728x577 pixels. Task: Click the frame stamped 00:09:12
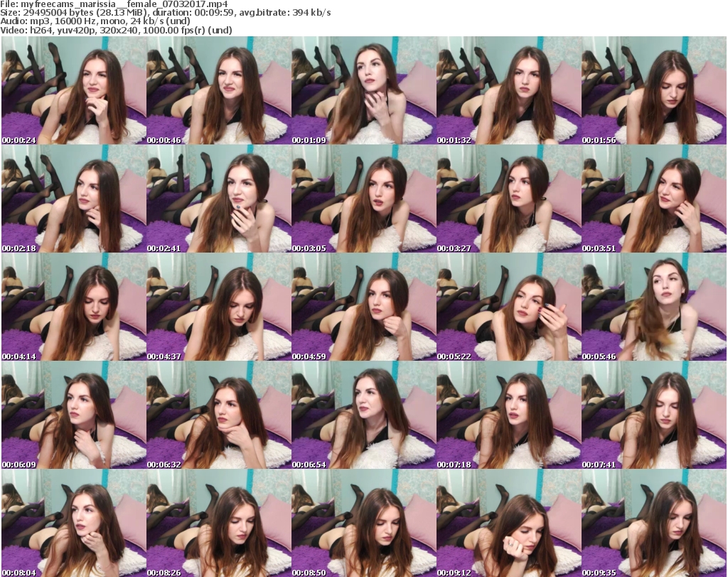coord(509,523)
